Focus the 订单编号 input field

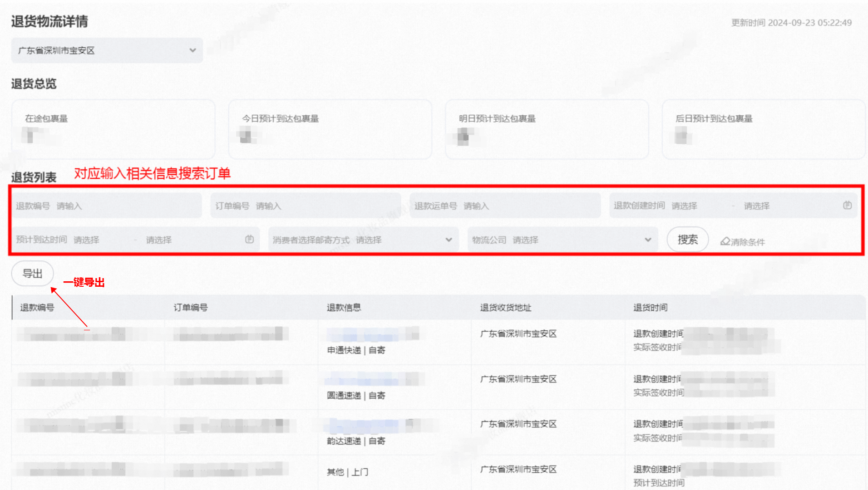[306, 206]
